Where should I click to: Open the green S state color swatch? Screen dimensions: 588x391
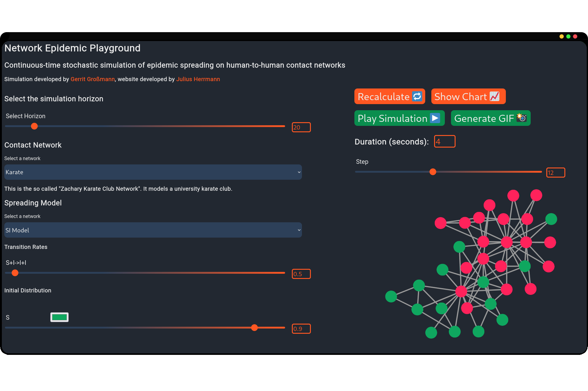point(59,317)
